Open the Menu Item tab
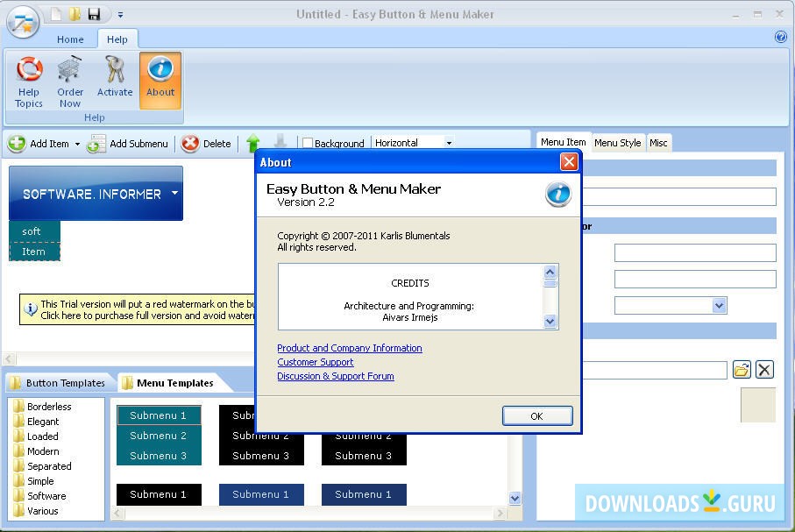Screen dimensions: 795x532 pyautogui.click(x=564, y=142)
